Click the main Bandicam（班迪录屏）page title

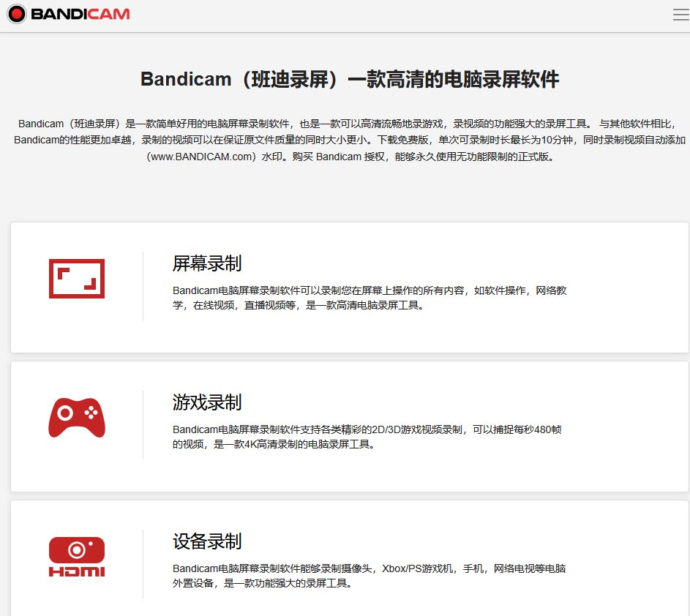point(350,79)
